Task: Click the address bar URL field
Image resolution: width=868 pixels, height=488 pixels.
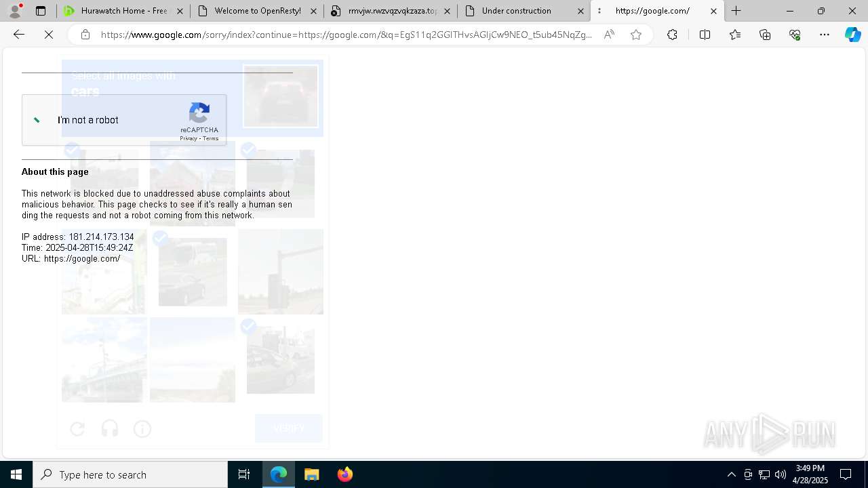Action: [346, 35]
